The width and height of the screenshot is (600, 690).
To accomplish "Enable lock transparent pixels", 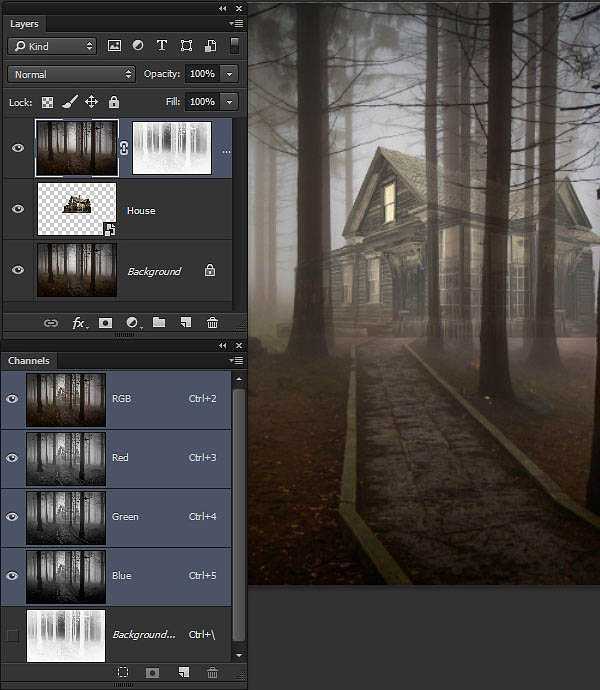I will click(47, 102).
